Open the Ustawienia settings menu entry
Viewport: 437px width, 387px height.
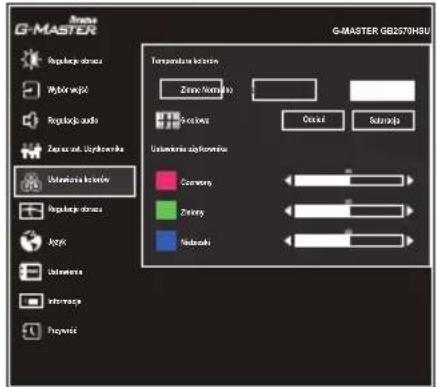pyautogui.click(x=52, y=272)
